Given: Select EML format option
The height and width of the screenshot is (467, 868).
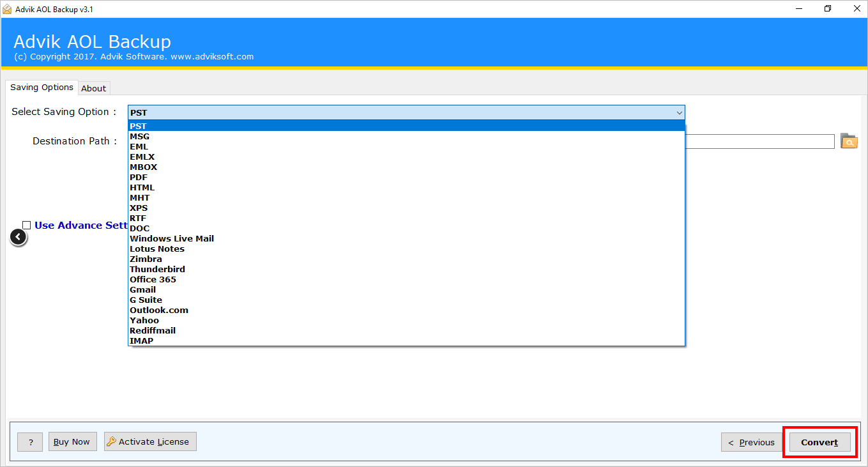Looking at the screenshot, I should tap(406, 146).
